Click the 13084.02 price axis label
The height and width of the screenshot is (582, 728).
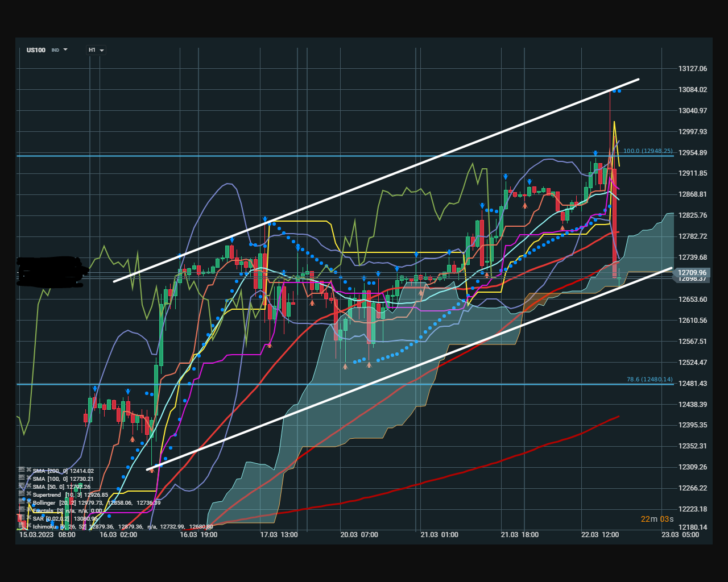692,90
